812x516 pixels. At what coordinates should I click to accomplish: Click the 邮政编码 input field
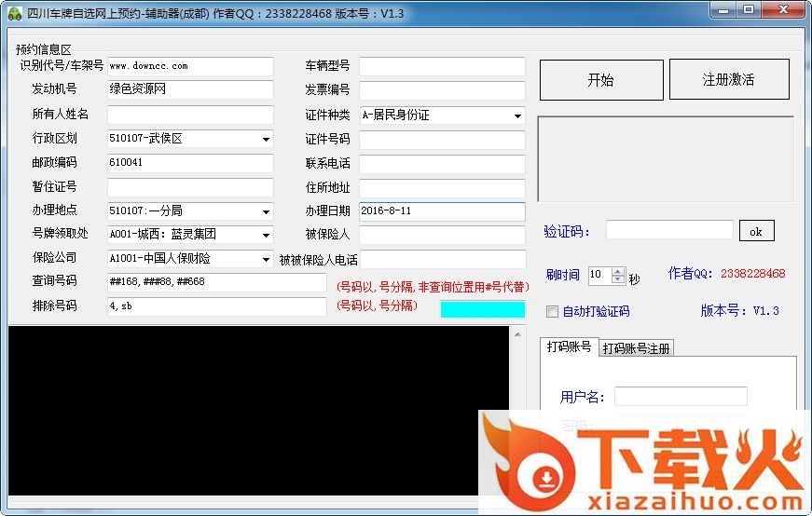click(190, 163)
